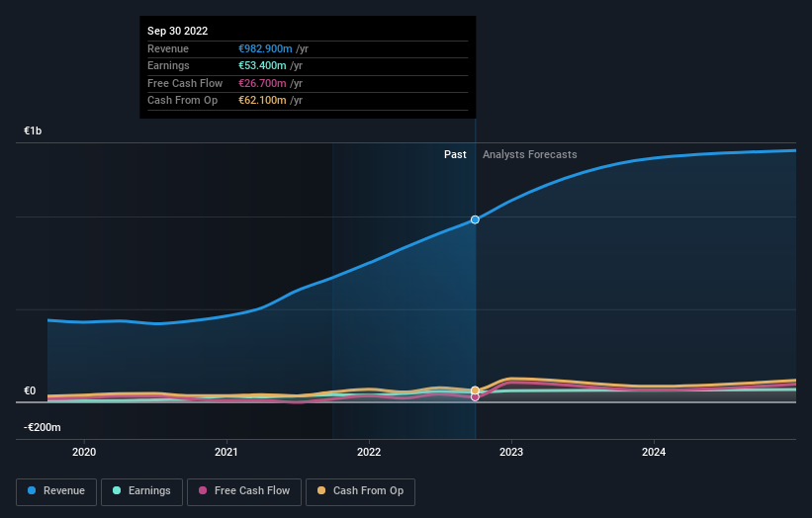
Task: Click the 2023 x-axis label
Action: pos(511,452)
